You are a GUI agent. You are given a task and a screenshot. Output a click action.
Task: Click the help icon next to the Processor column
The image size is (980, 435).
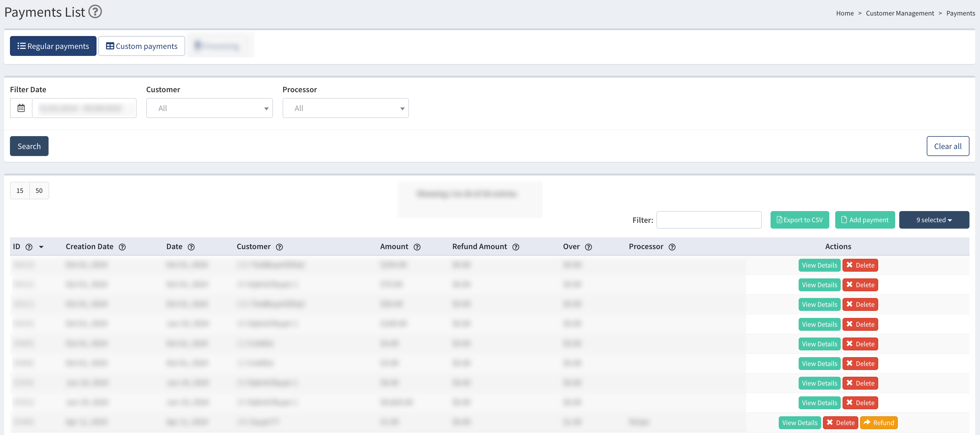(672, 246)
